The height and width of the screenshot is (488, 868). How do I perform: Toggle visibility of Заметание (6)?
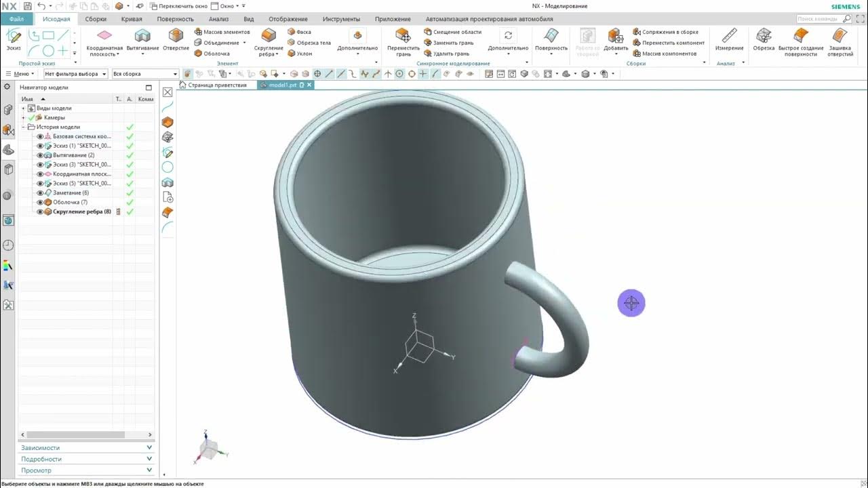coord(40,193)
